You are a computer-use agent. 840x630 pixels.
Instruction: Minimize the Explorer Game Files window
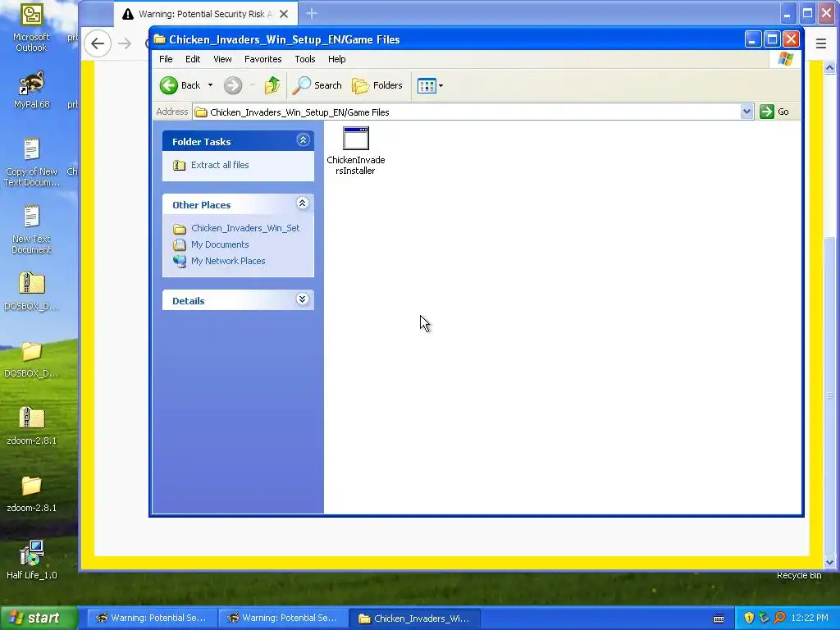[753, 39]
